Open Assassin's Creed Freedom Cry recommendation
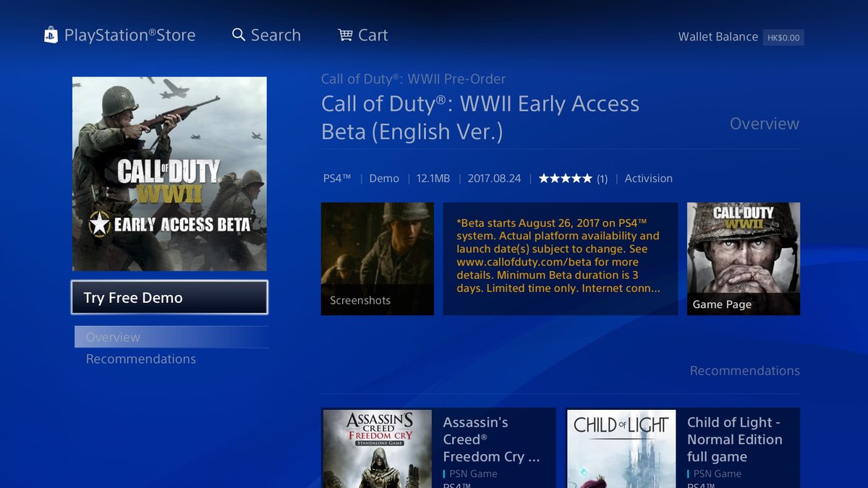The image size is (868, 488). pos(438,448)
